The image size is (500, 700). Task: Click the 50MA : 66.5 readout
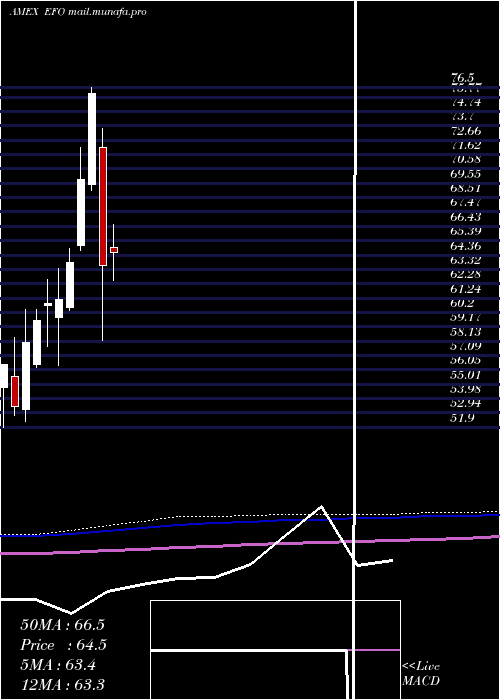click(62, 625)
